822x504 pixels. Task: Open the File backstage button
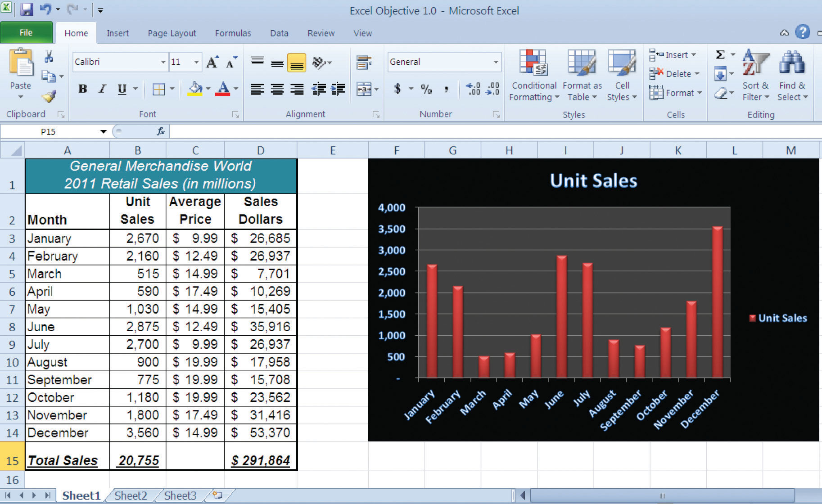click(x=26, y=32)
